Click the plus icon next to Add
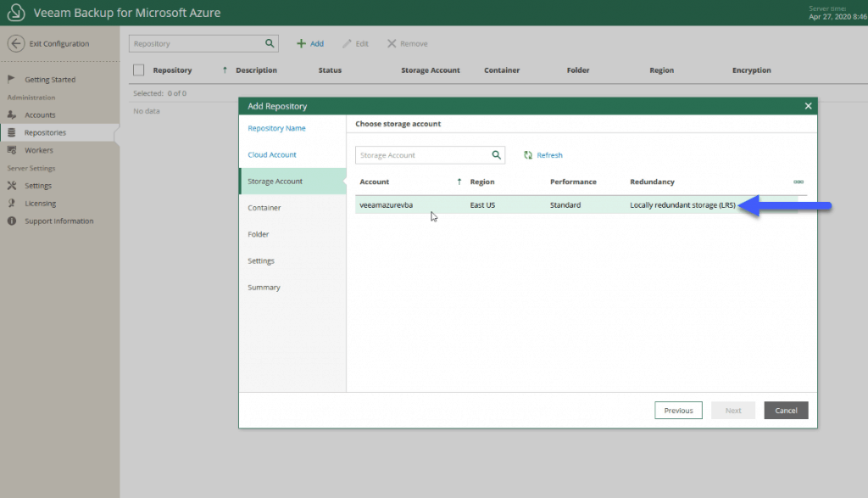The height and width of the screenshot is (498, 868). [x=301, y=43]
